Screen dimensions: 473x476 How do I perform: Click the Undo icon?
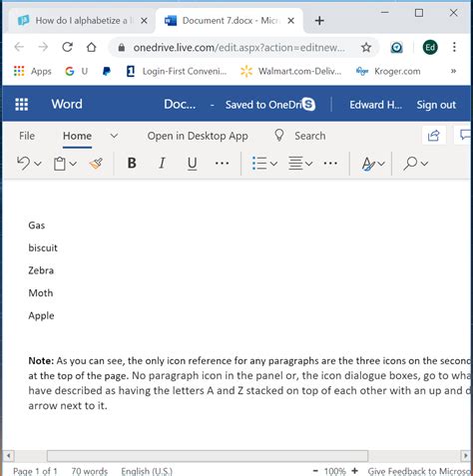(x=24, y=164)
